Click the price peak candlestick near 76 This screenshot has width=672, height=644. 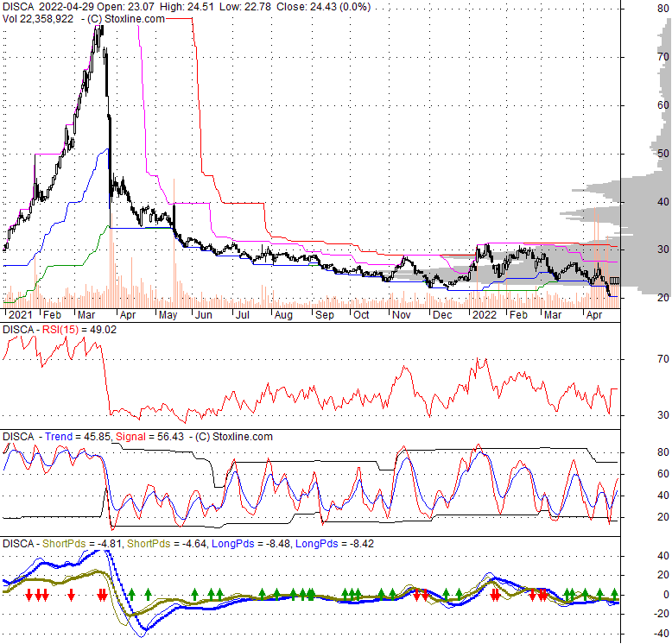99,30
